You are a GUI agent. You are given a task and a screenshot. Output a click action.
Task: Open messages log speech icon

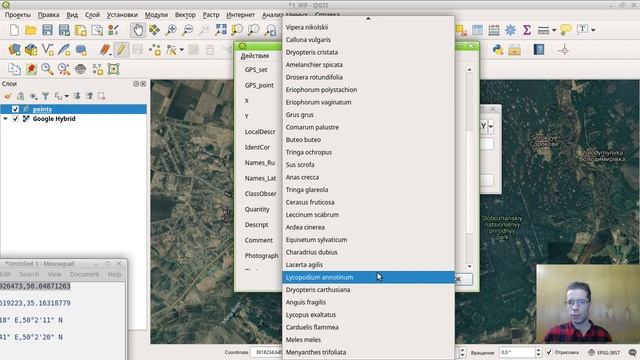632,352
